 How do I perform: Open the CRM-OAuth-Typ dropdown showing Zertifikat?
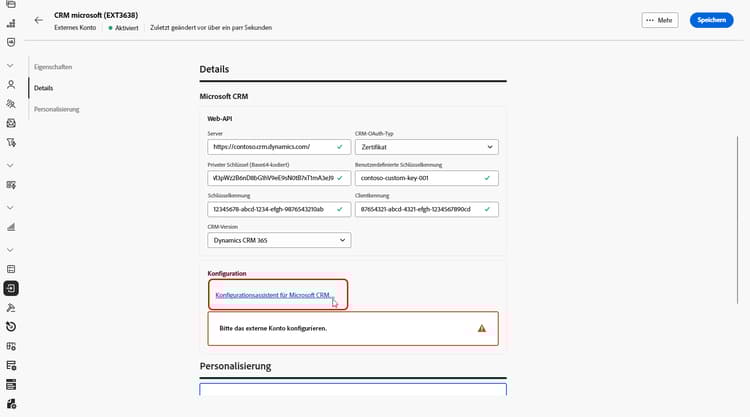point(427,147)
